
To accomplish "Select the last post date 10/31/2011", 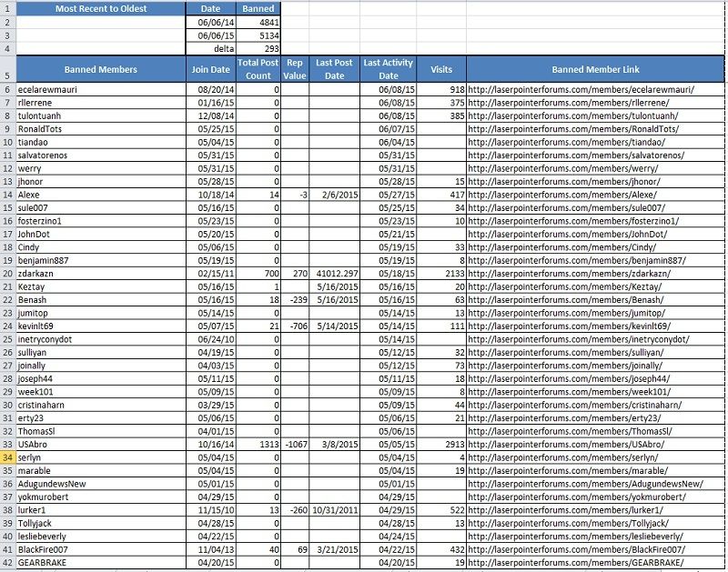I will coord(334,510).
